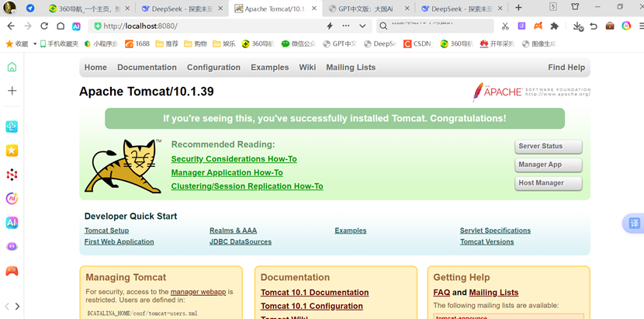Open the sidebar home icon

[12, 67]
